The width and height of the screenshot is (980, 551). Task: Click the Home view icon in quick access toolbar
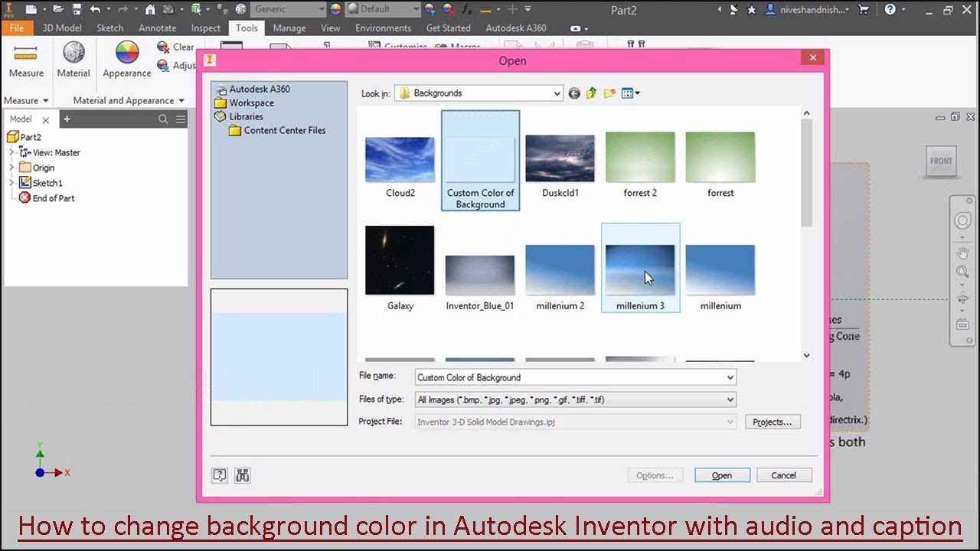coord(150,9)
